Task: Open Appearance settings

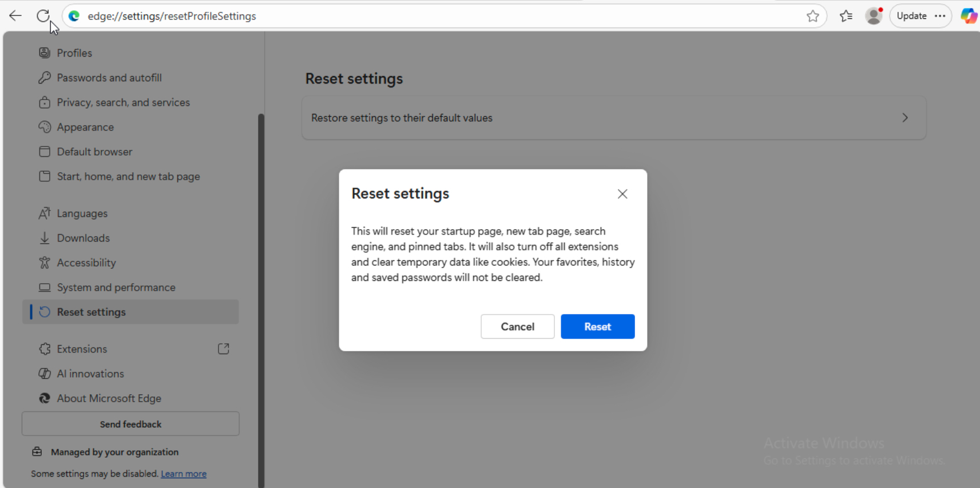Action: click(x=130, y=127)
